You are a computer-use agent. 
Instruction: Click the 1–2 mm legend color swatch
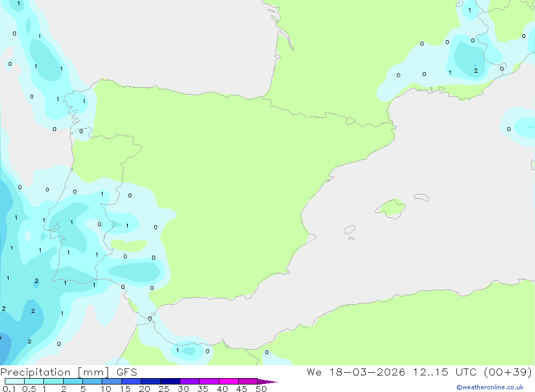[53, 381]
